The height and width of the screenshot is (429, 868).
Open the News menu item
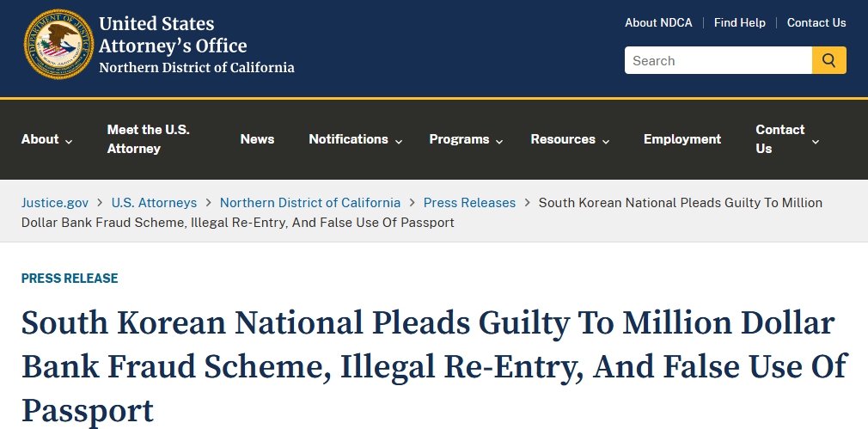257,139
